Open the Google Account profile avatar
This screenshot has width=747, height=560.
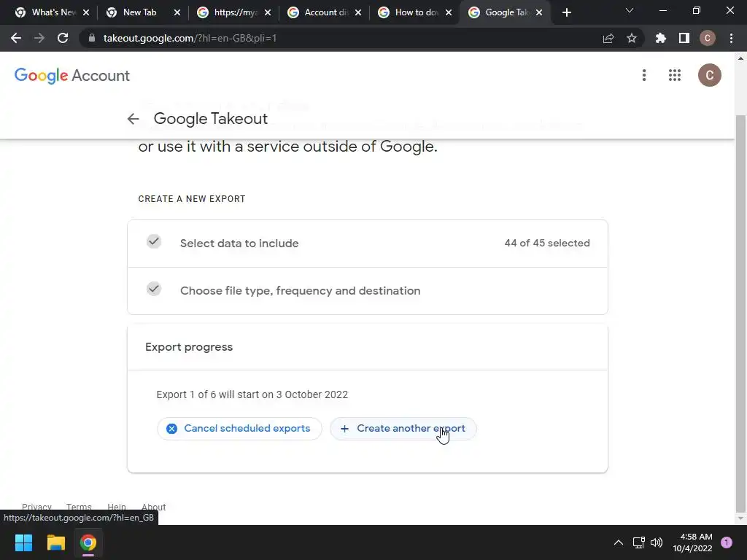709,75
